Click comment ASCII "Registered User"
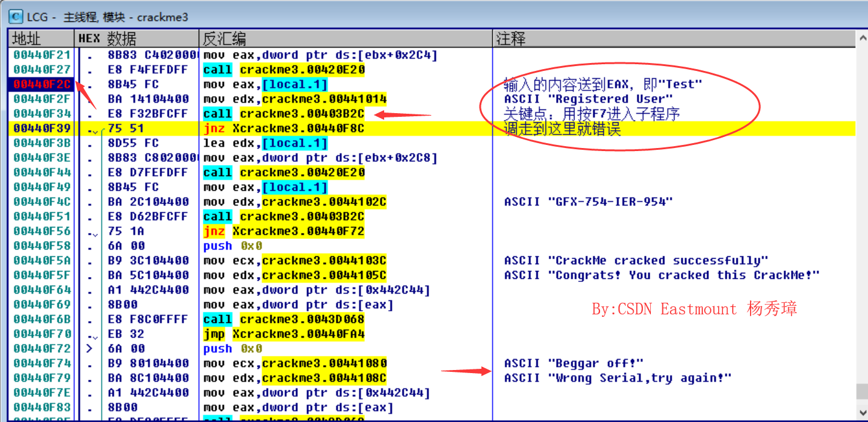This screenshot has height=422, width=868. [x=588, y=99]
